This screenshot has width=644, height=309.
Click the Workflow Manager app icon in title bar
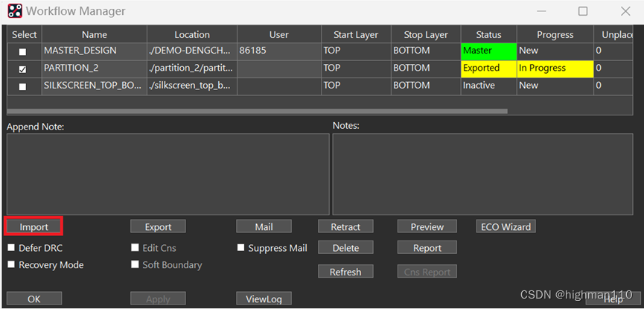click(x=15, y=11)
